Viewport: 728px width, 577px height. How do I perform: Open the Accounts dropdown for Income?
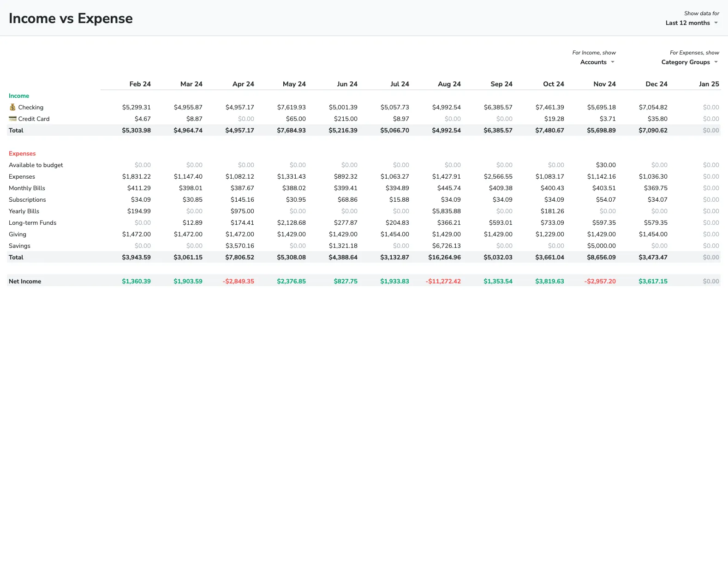[x=597, y=62]
